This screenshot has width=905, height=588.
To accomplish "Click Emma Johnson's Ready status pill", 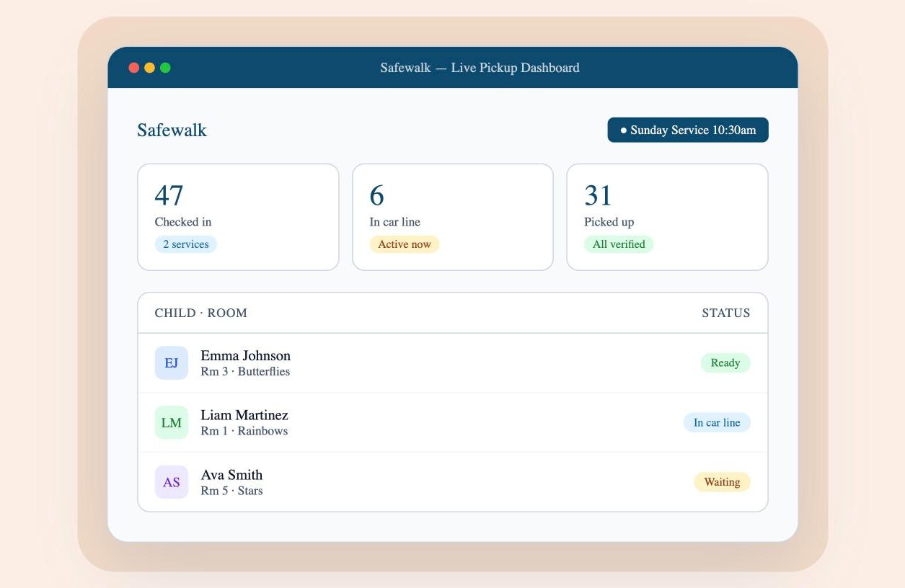I will click(x=725, y=362).
